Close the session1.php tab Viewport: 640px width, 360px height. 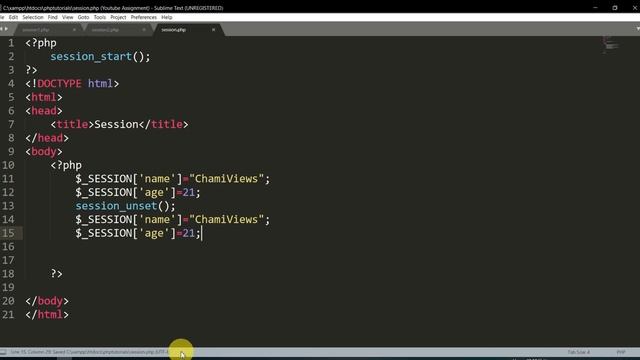coord(74,30)
